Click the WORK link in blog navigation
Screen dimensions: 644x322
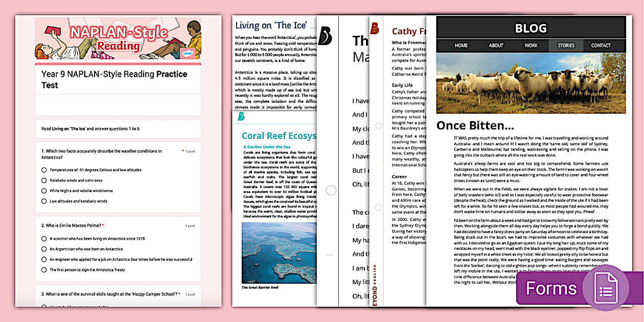point(531,45)
